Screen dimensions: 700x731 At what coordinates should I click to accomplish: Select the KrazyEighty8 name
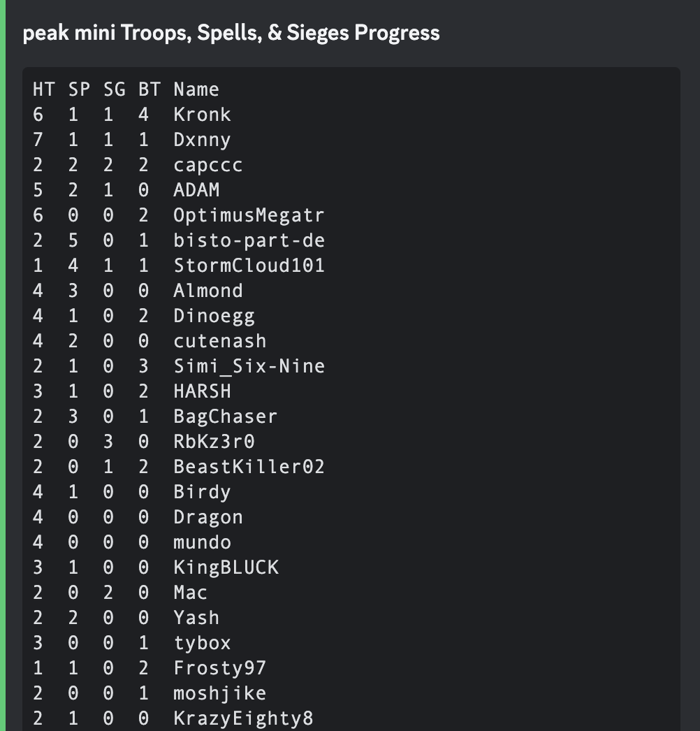point(243,718)
